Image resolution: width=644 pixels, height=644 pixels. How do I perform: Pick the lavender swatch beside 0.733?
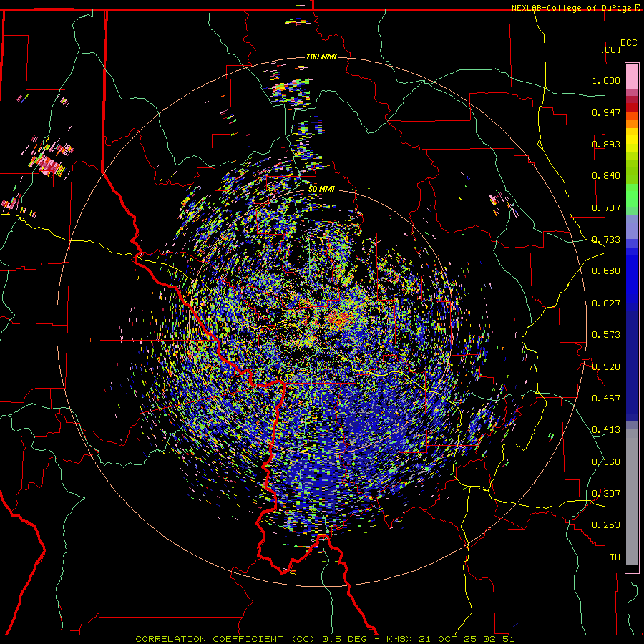coord(632,228)
